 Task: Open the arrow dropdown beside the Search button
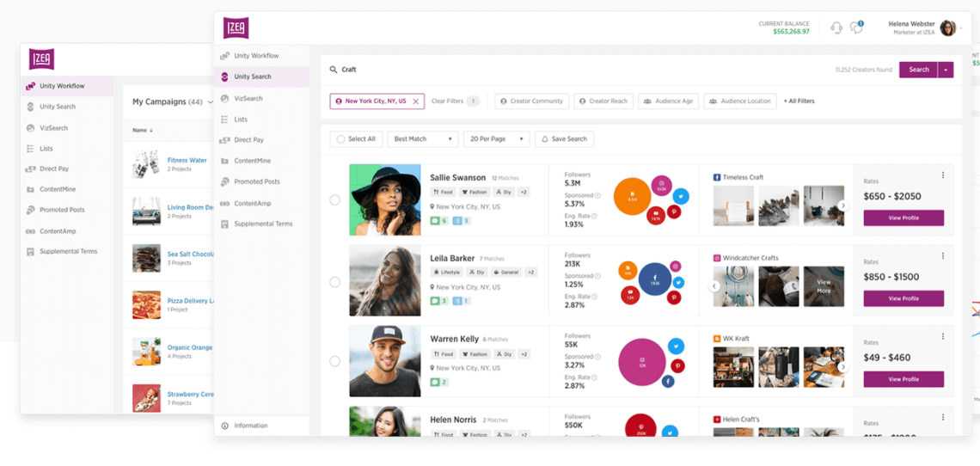pos(946,70)
